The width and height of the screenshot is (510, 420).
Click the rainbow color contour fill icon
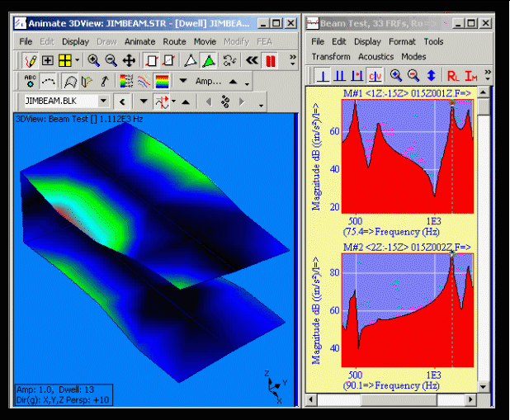pos(163,81)
